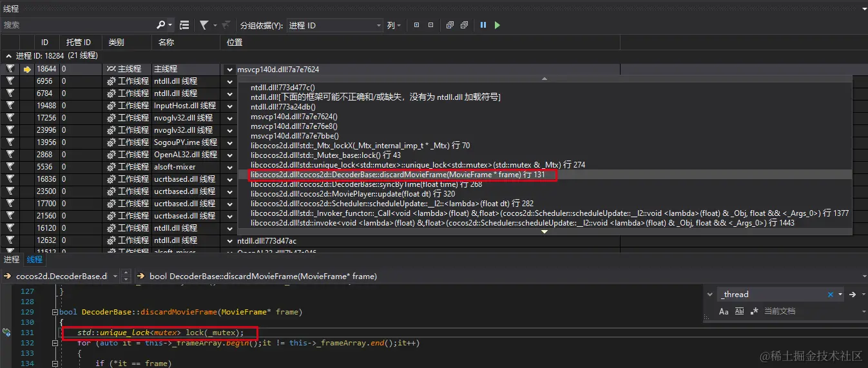Click the clear filter icon
868x368 pixels.
(226, 25)
